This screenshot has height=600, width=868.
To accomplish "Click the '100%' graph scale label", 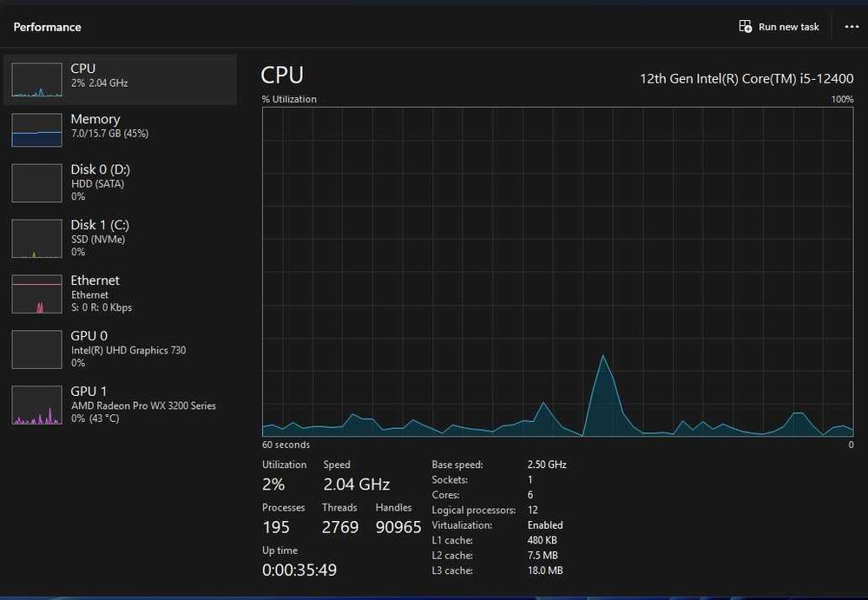I will [842, 99].
